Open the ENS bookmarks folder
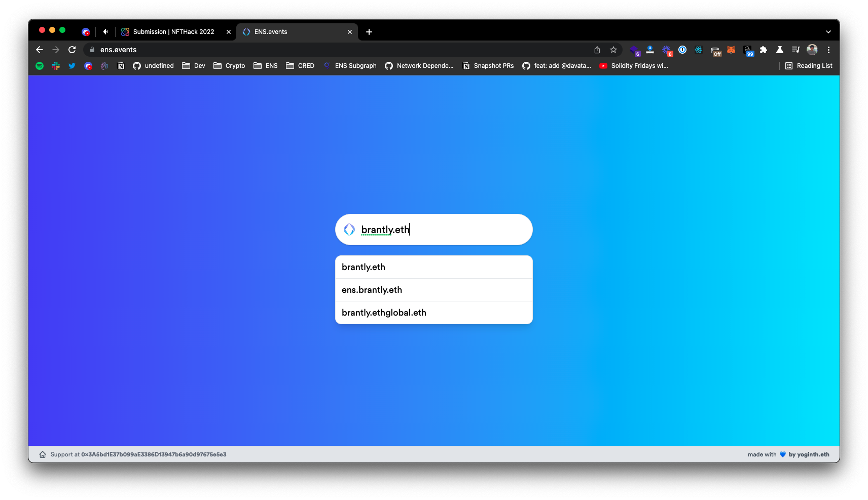 click(266, 66)
